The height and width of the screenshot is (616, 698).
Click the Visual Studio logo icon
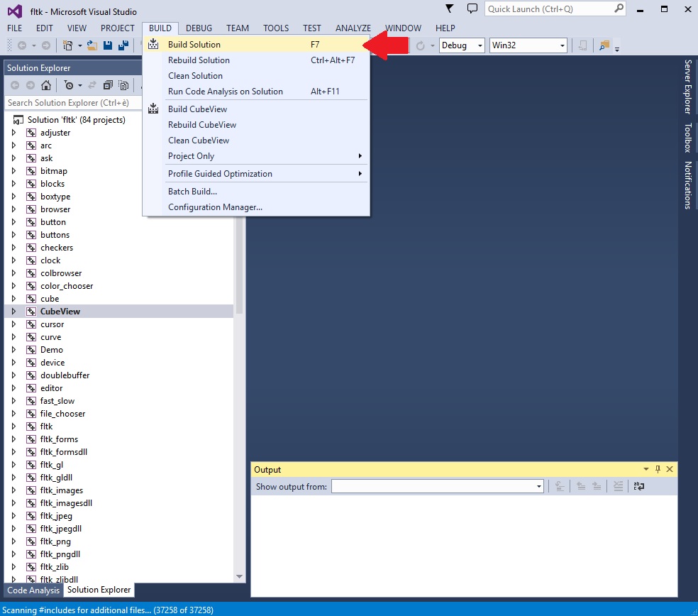point(15,11)
